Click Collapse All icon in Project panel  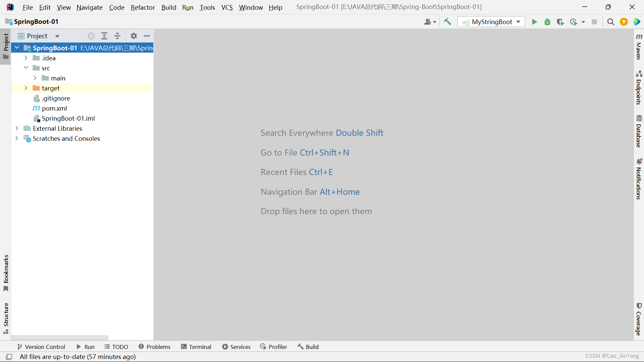tap(117, 36)
